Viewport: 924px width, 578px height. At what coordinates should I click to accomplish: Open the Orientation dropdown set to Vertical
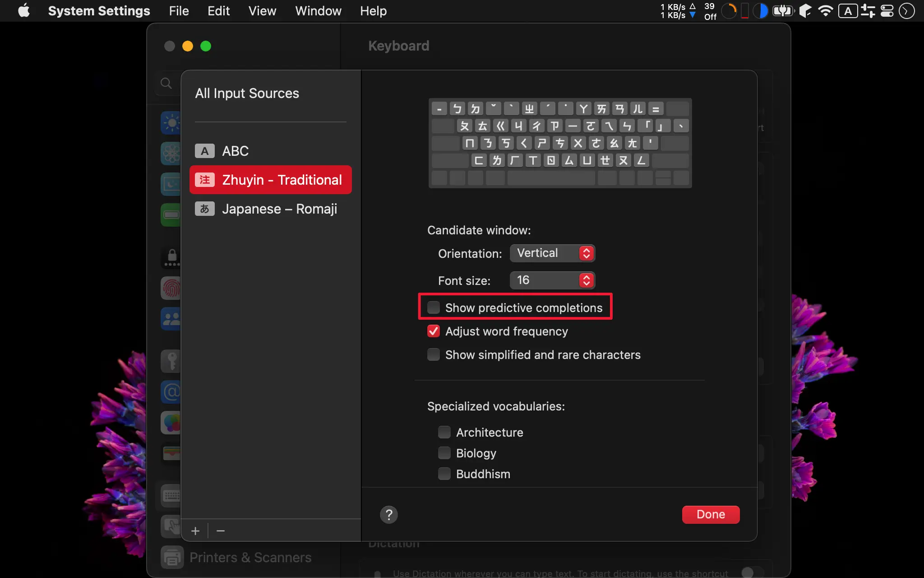point(552,253)
